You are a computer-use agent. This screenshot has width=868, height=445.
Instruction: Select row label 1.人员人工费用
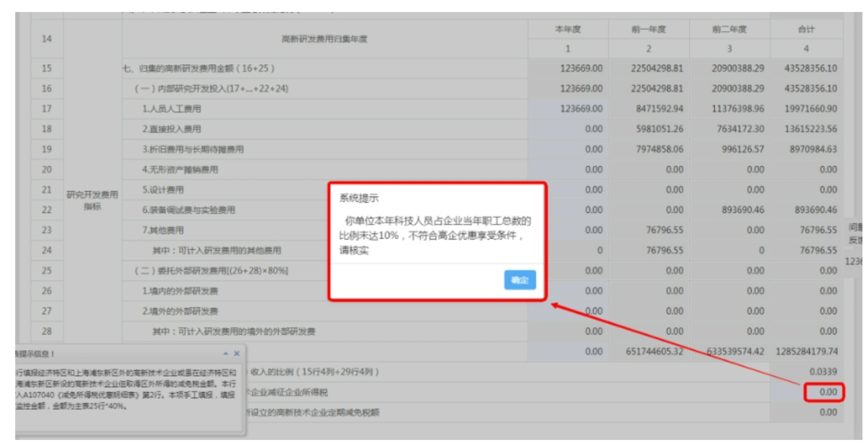pyautogui.click(x=171, y=109)
